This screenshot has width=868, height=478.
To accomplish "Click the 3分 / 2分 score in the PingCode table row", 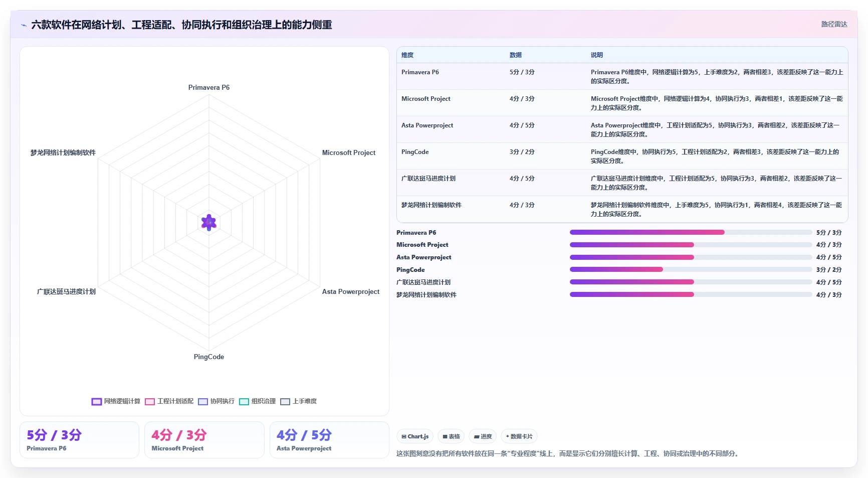I will tap(522, 152).
